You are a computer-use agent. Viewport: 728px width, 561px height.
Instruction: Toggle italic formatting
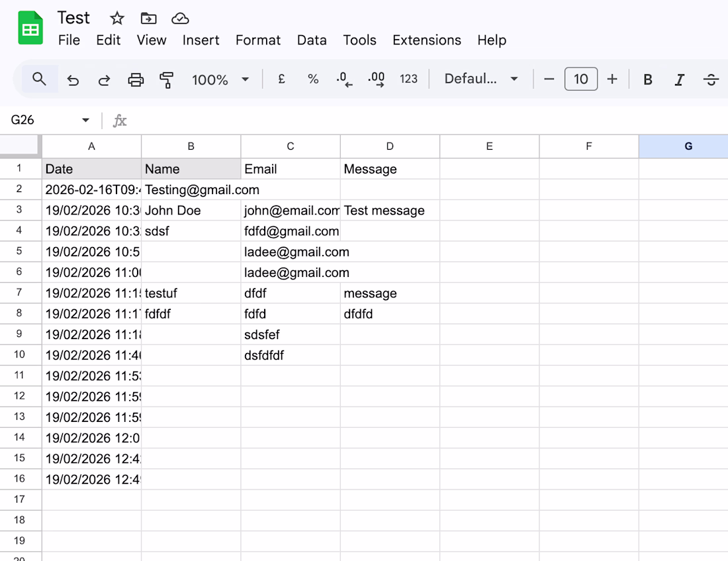tap(679, 79)
